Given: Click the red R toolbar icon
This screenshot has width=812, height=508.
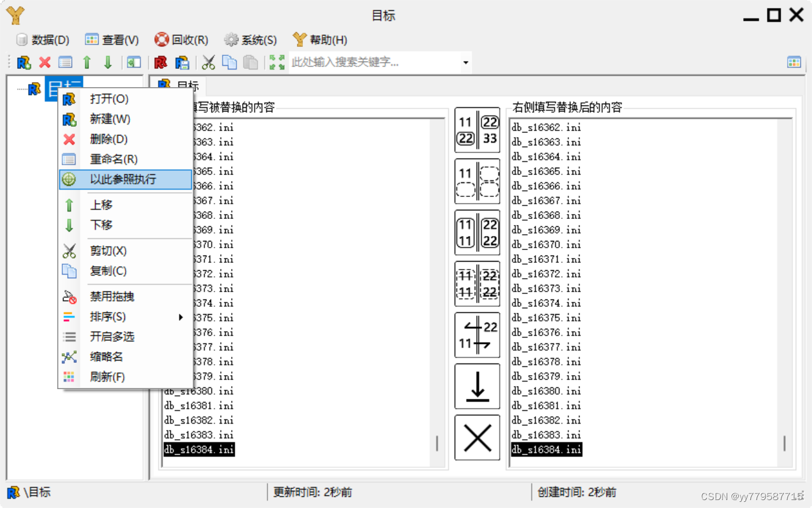Looking at the screenshot, I should point(160,62).
